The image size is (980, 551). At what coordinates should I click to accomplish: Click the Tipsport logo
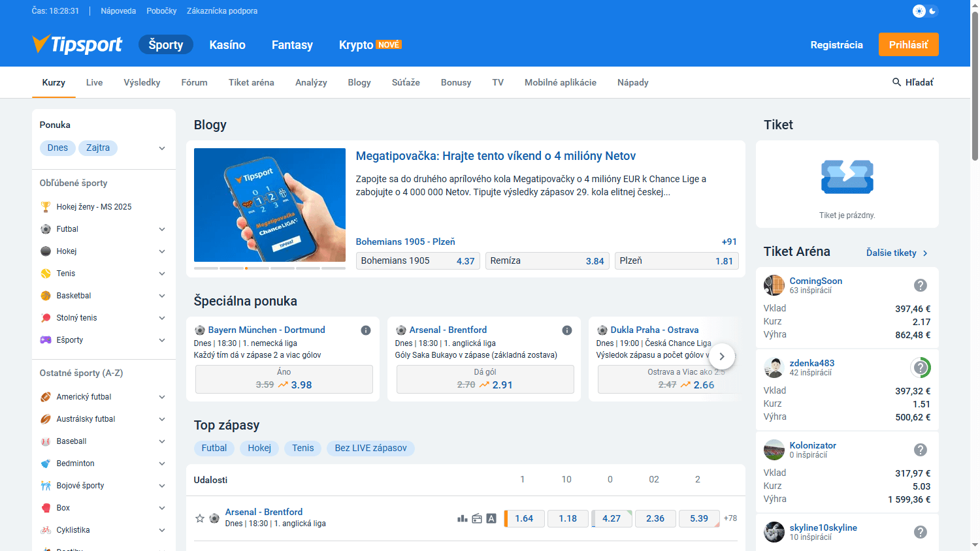pos(77,44)
